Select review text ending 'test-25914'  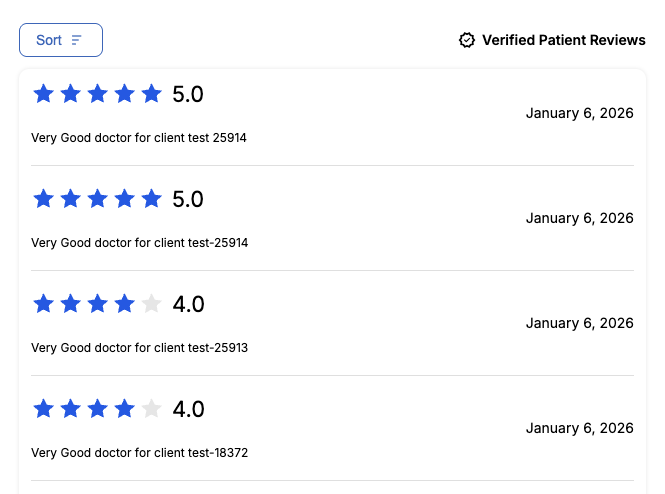click(139, 243)
